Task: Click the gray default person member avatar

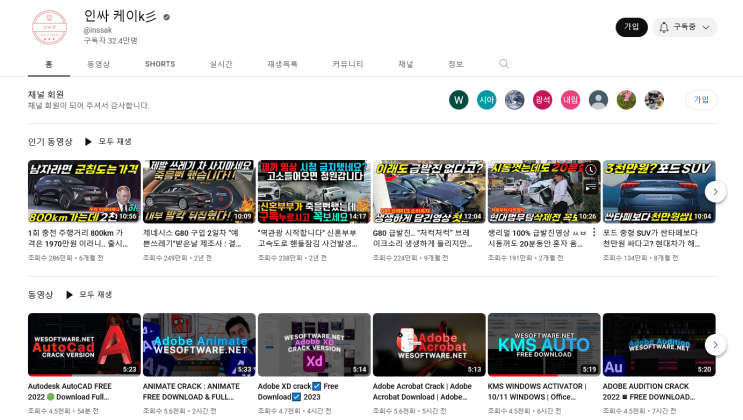Action: pos(598,100)
